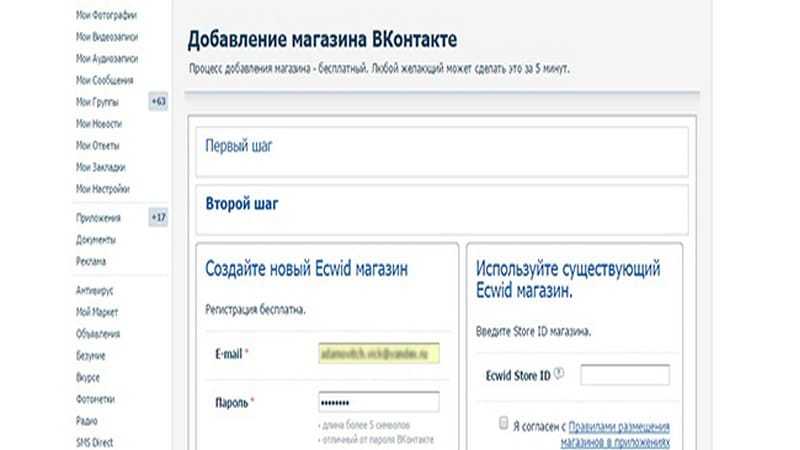The image size is (800, 450).
Task: Click the Создайте новый Ecwid магазин heading
Action: coord(306,268)
